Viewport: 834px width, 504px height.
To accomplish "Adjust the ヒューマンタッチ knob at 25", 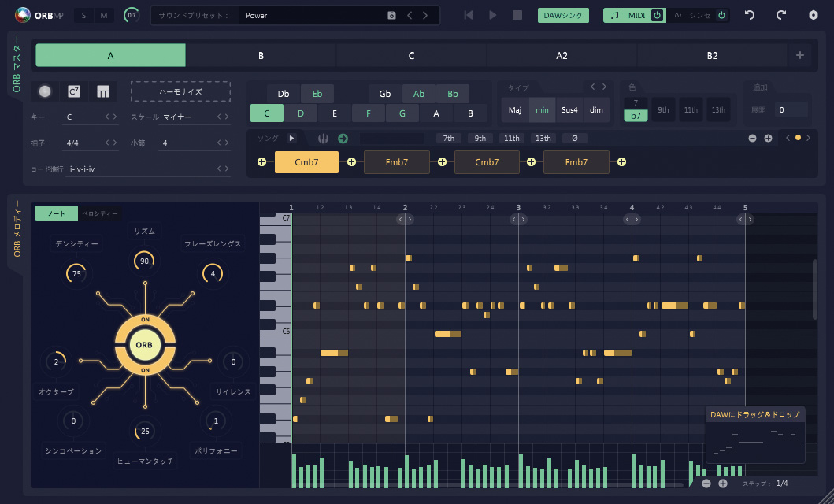I will 145,432.
